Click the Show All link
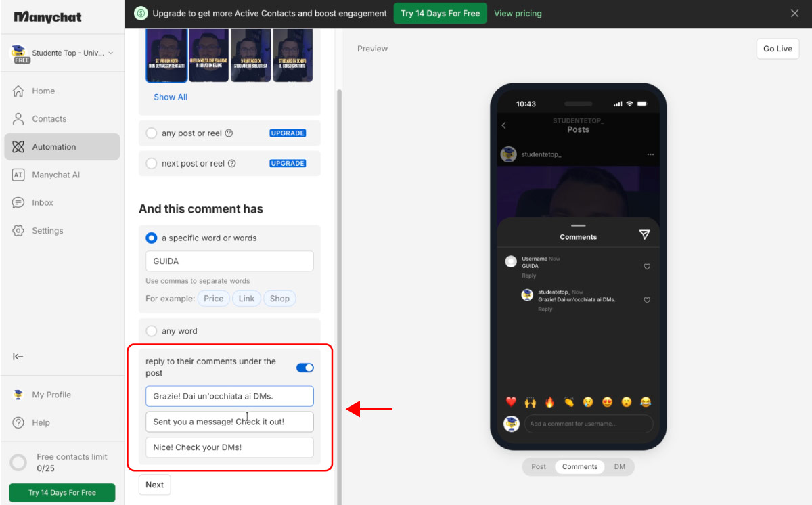This screenshot has width=812, height=505. (171, 97)
